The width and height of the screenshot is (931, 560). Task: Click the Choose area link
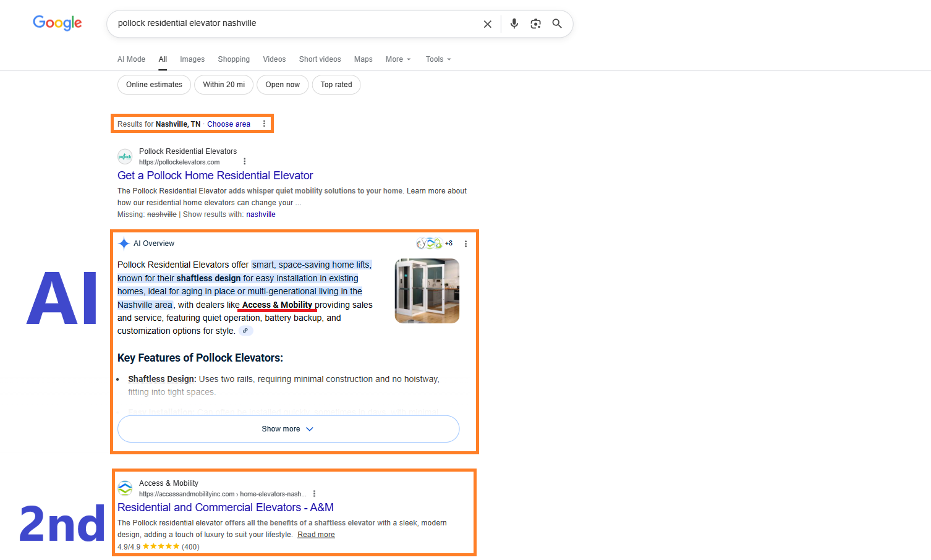(x=229, y=124)
